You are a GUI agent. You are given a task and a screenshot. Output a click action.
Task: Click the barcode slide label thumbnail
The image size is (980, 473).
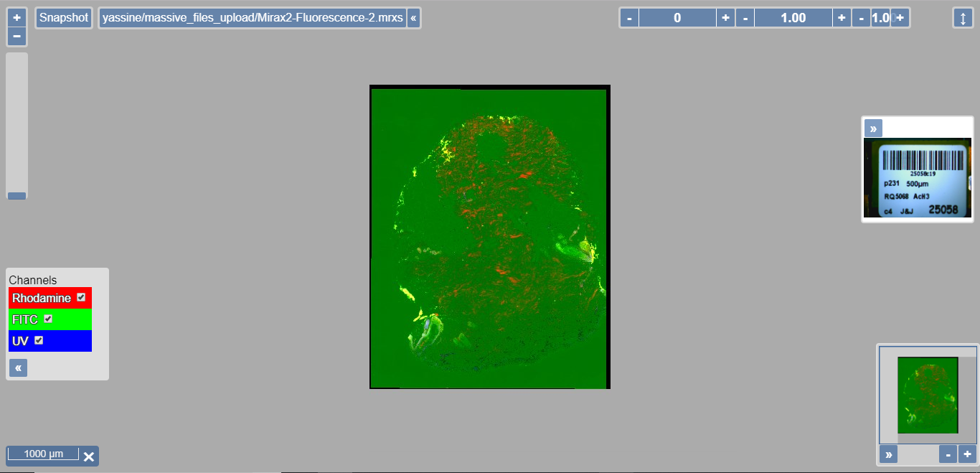[918, 178]
